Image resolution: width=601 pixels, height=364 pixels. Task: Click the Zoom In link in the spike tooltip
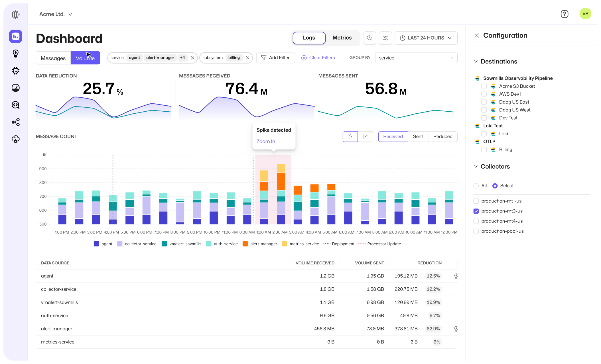pos(266,141)
